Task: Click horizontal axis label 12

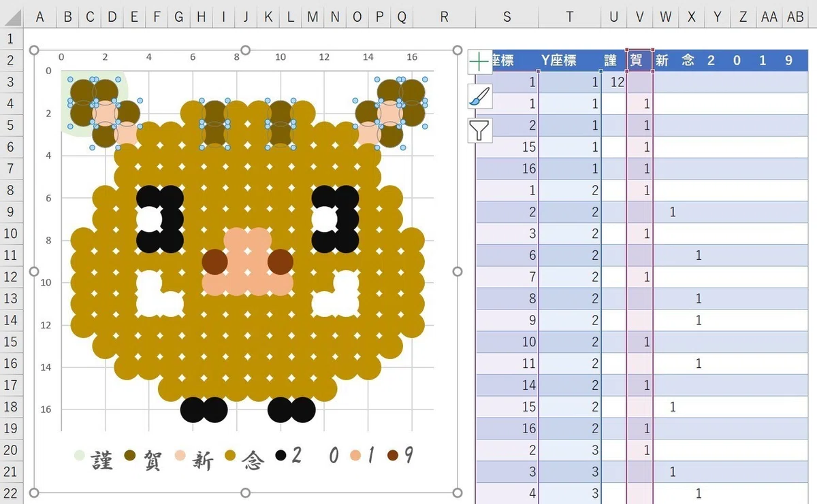Action: coord(324,57)
